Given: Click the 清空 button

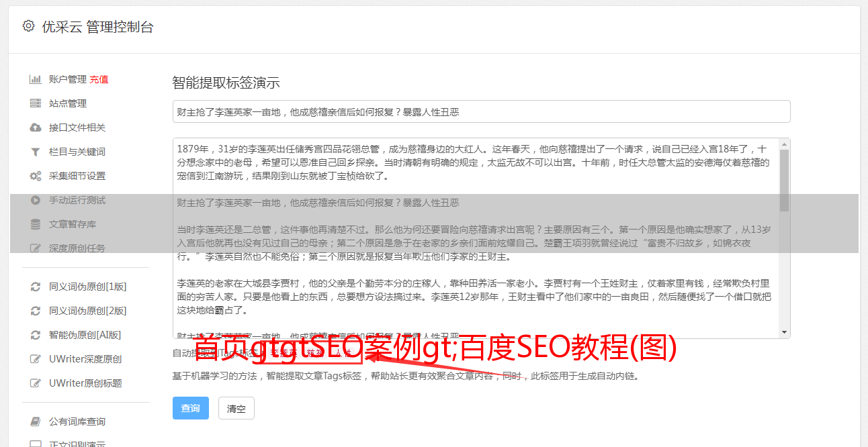Looking at the screenshot, I should click(236, 408).
